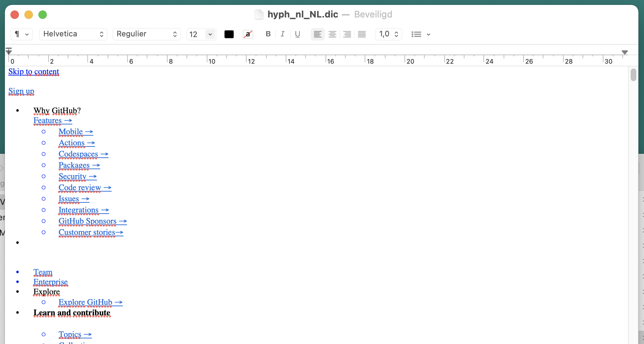This screenshot has height=344, width=644.
Task: Open the Team link
Action: 43,272
